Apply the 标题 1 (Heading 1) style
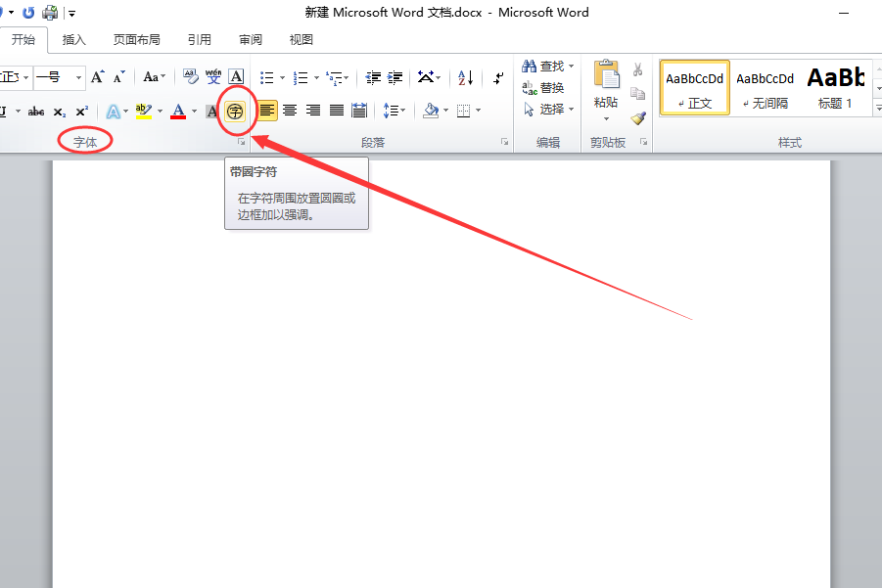 coord(836,88)
